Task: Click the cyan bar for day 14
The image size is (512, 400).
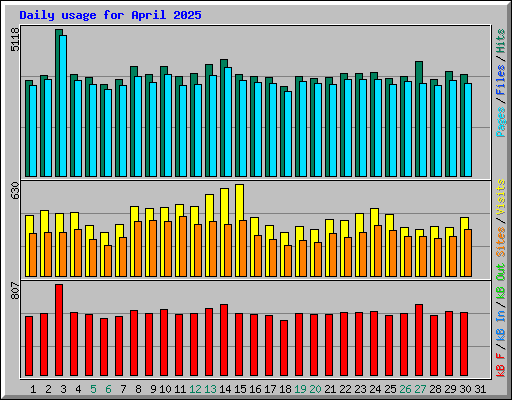Action: coord(228,122)
